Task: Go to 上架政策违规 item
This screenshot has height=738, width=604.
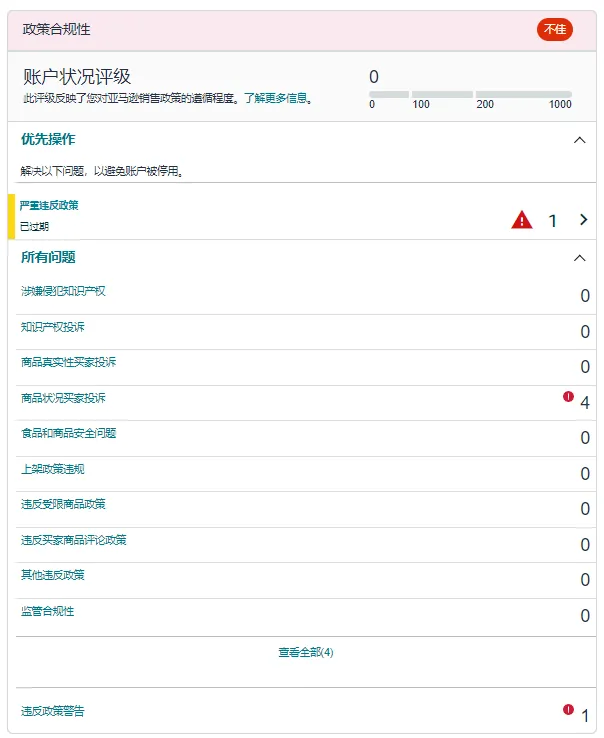Action: (x=53, y=469)
